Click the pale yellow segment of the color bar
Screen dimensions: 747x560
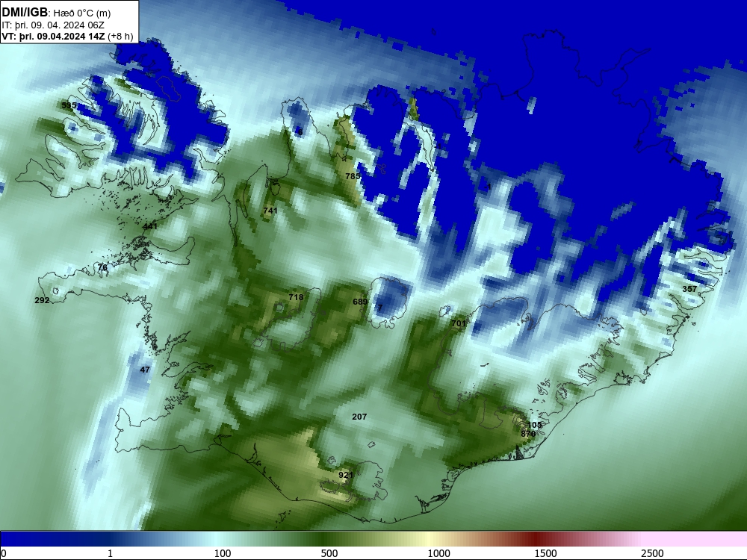tap(429, 539)
